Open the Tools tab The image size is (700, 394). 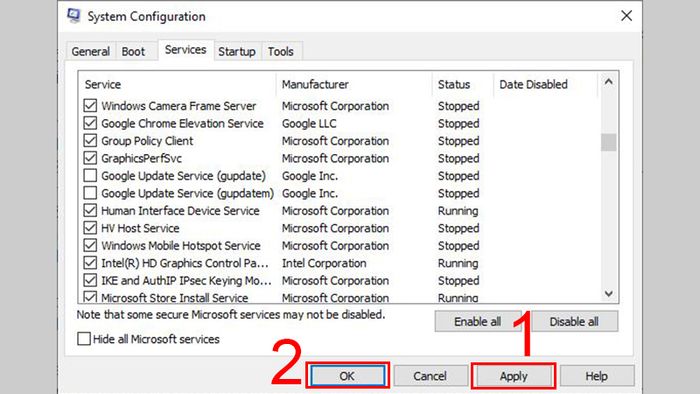click(281, 51)
